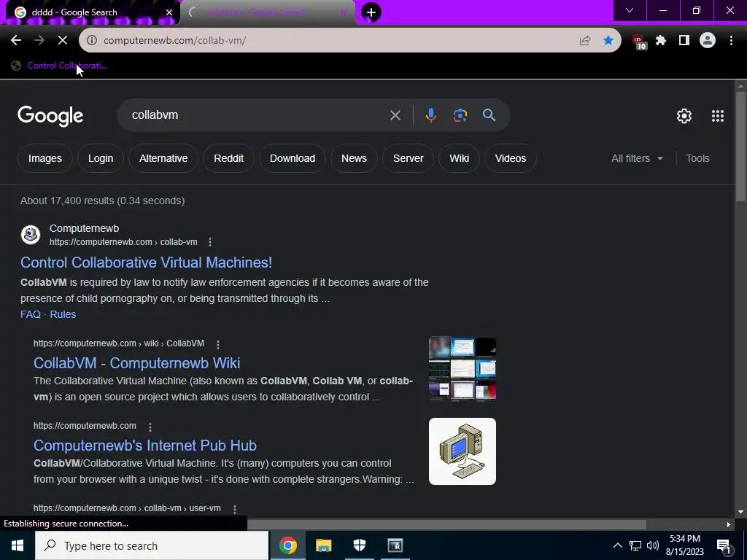Click the Computernewb site favicon
Image resolution: width=747 pixels, height=560 pixels.
(x=31, y=235)
